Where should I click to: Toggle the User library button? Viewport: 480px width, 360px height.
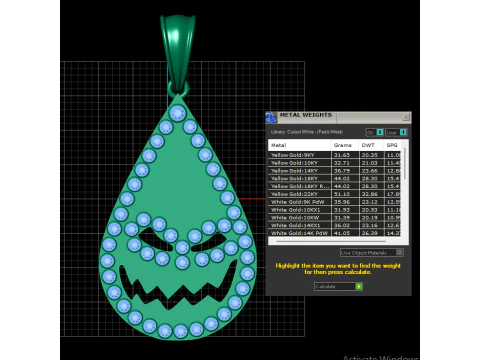pyautogui.click(x=396, y=132)
